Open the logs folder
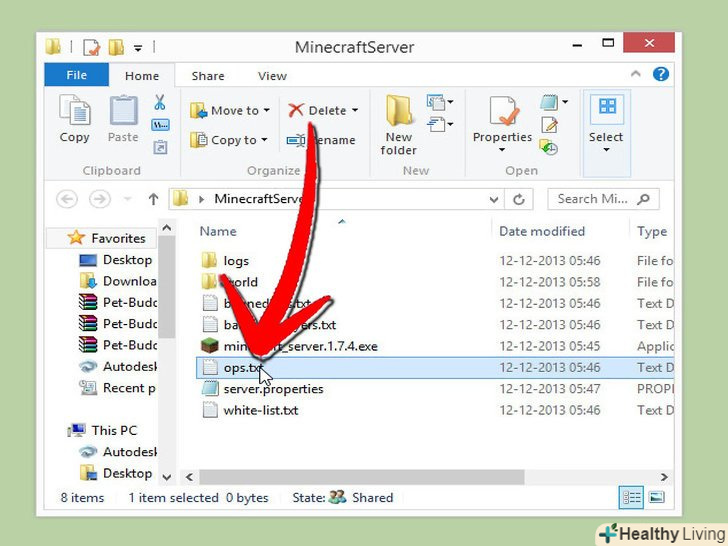Image resolution: width=728 pixels, height=546 pixels. point(236,260)
